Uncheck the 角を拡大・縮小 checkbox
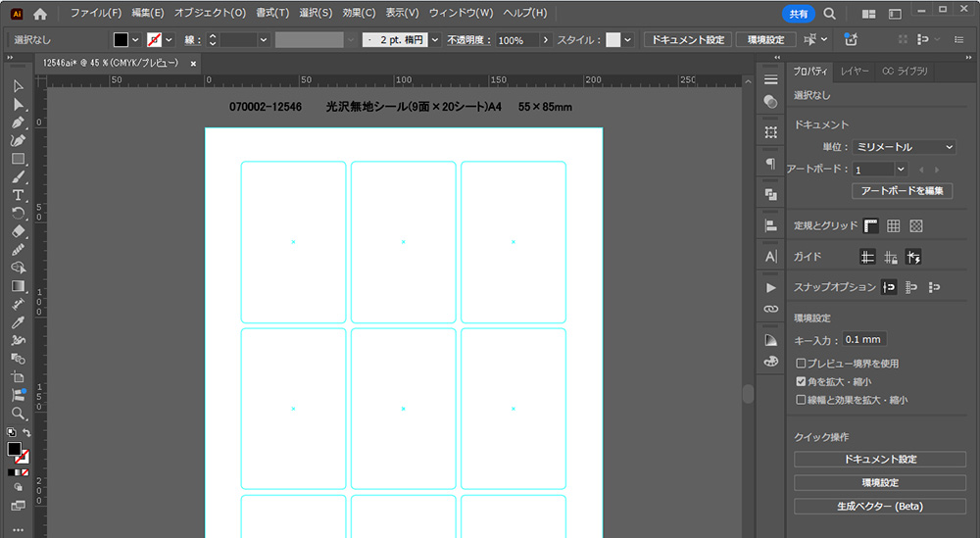This screenshot has height=538, width=980. (801, 381)
